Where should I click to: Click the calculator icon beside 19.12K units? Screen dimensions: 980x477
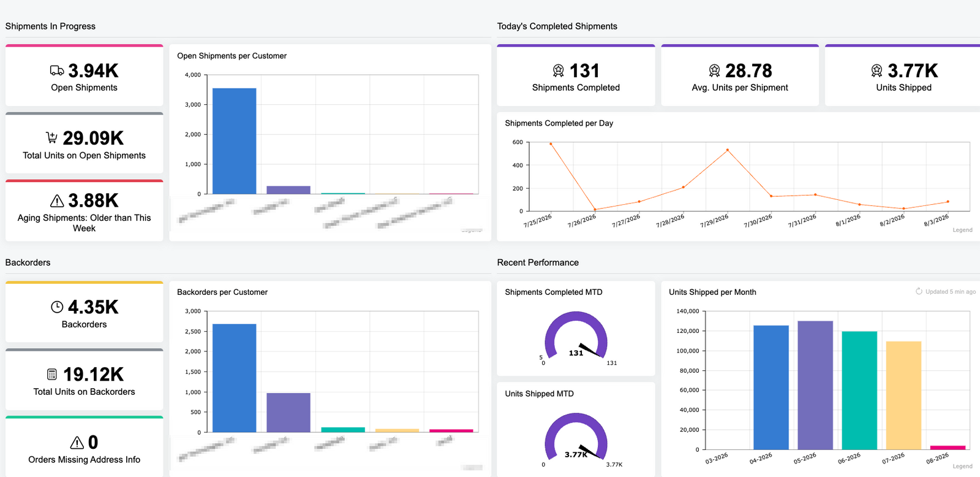pos(52,374)
